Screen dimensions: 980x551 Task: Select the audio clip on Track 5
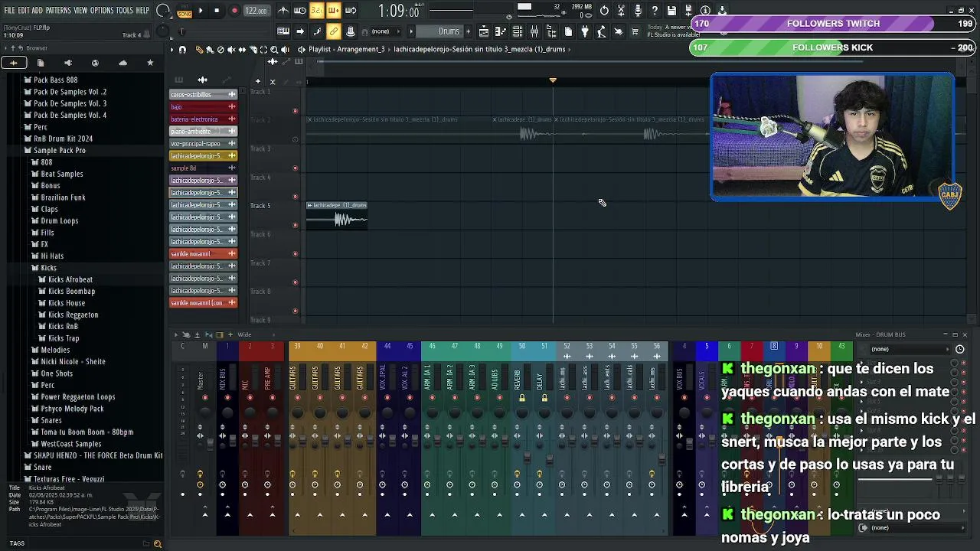pos(337,216)
